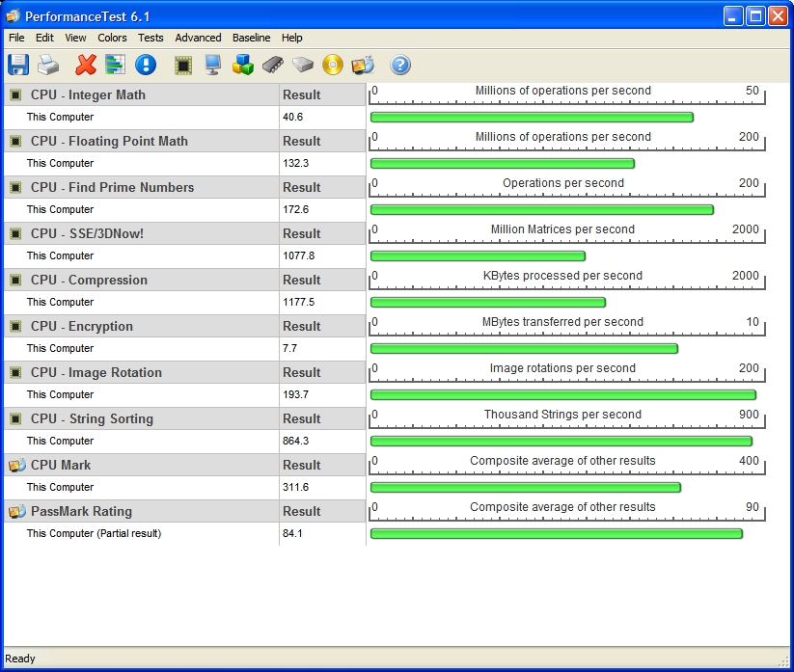Open the View menu
The width and height of the screenshot is (794, 672).
click(x=75, y=38)
